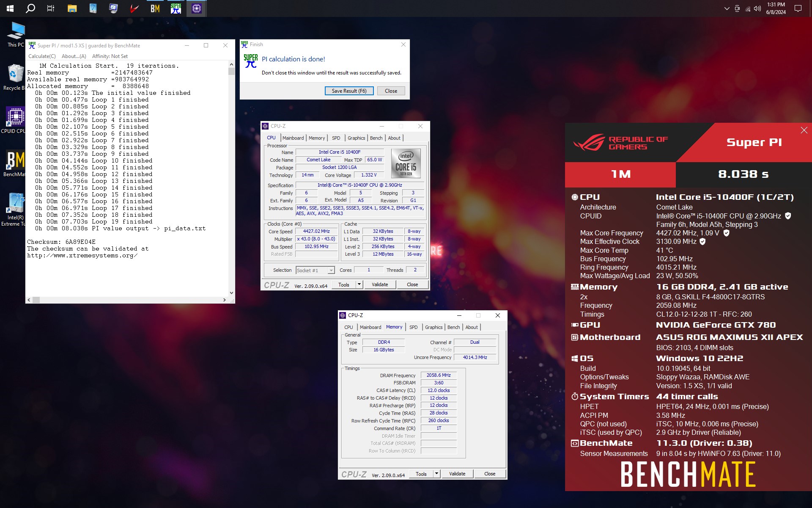Click the Checksum: 6A89E04E line
The height and width of the screenshot is (508, 812).
61,242
